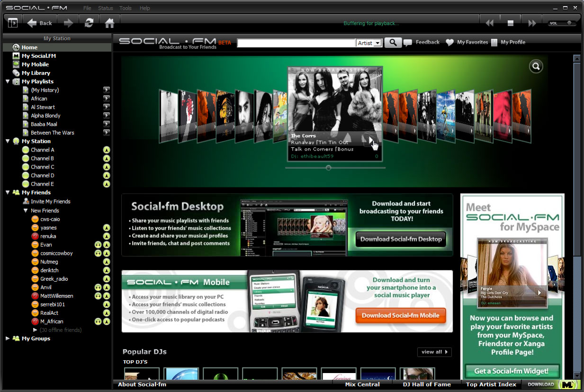Select friend MattWillemsen in list
Screen dimensions: 584x392
click(x=56, y=296)
